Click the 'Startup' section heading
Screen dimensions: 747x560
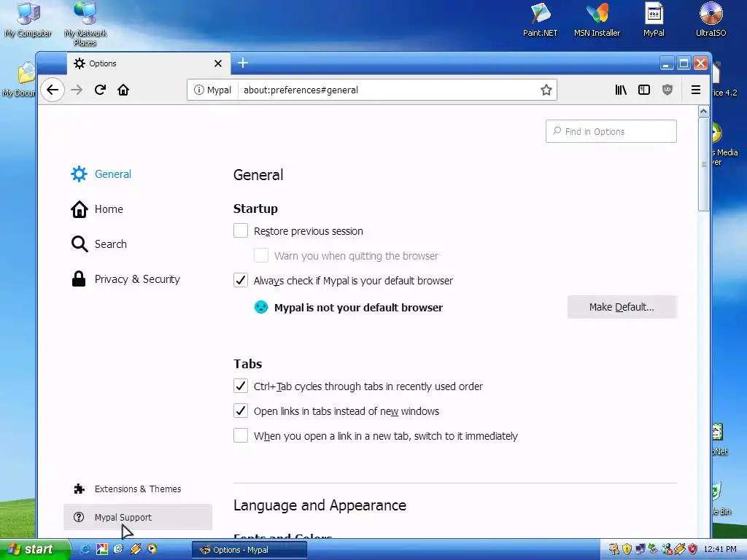255,209
